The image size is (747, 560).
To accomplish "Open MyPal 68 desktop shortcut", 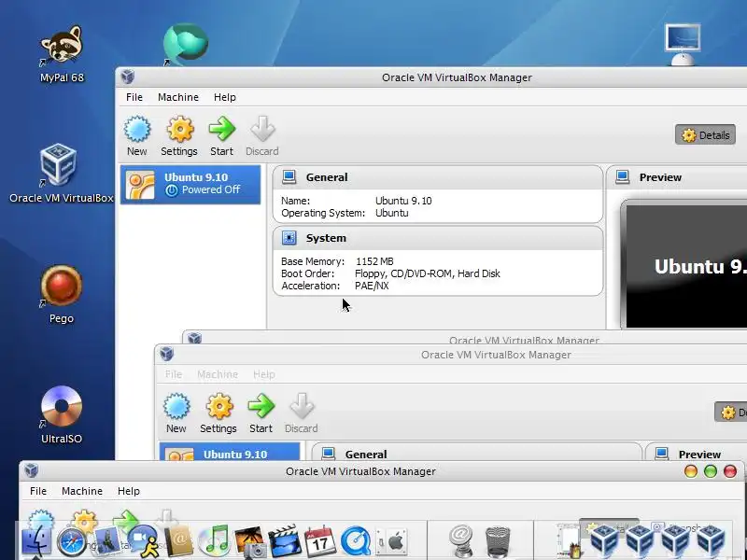I will pyautogui.click(x=62, y=54).
